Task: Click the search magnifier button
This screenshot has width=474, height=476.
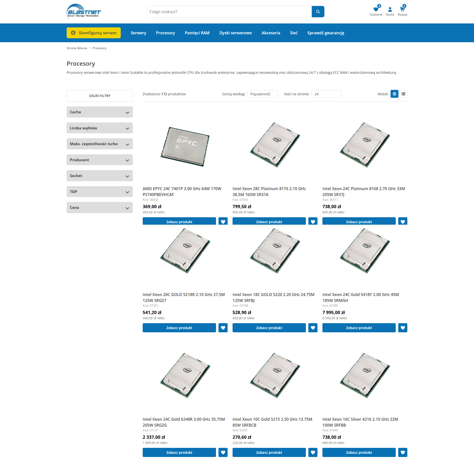Action: point(318,12)
